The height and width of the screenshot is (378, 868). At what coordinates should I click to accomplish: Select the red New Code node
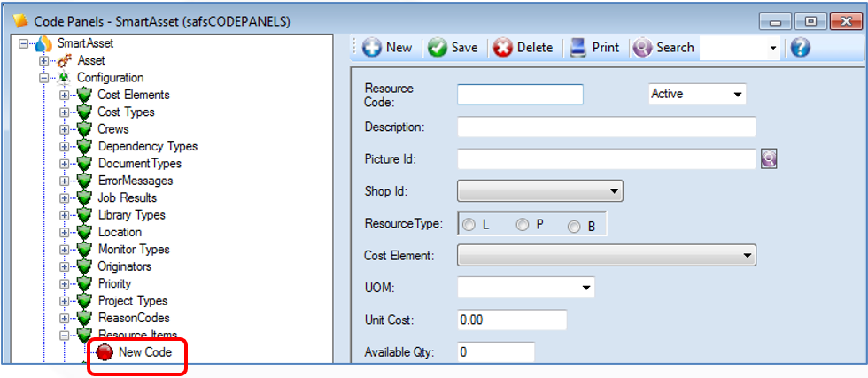tap(105, 352)
